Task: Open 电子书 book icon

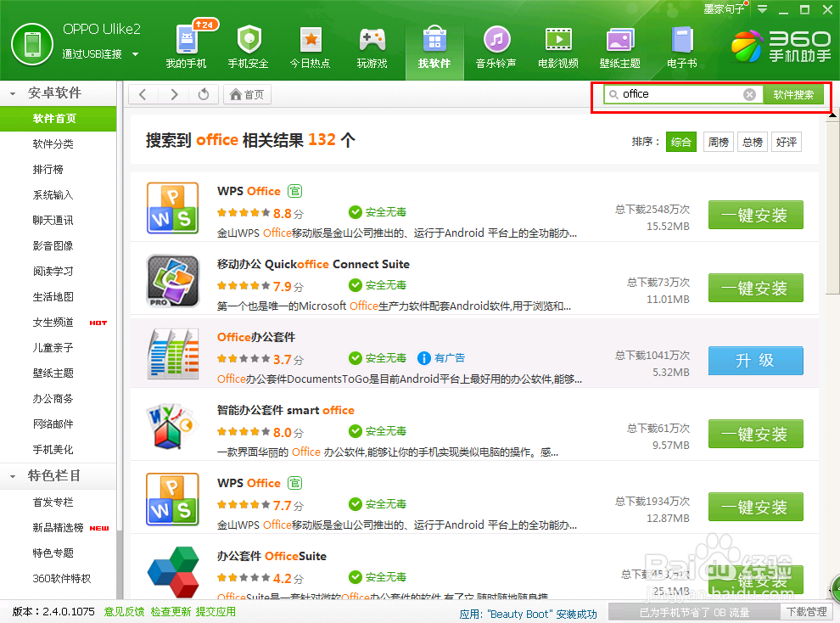Action: (682, 40)
